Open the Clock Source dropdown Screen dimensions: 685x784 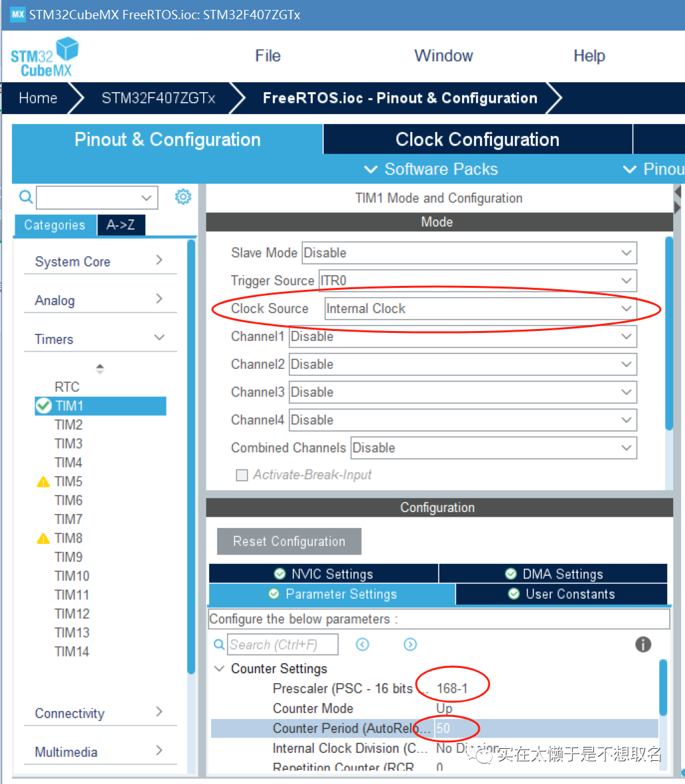point(479,309)
